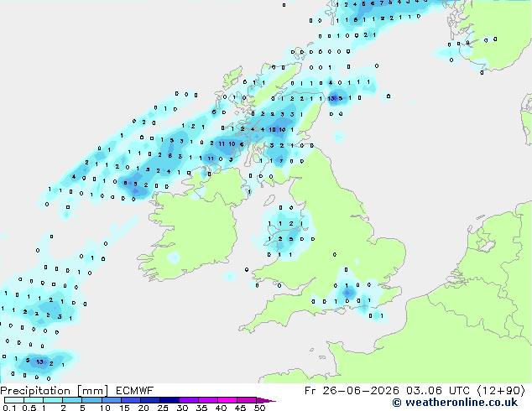
Task: Click the 1–2 mm legend color box
Action: click(x=53, y=400)
